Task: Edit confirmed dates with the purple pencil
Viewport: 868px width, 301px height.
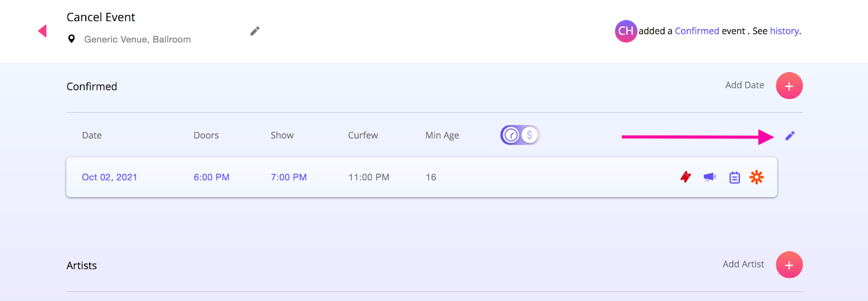Action: point(790,136)
